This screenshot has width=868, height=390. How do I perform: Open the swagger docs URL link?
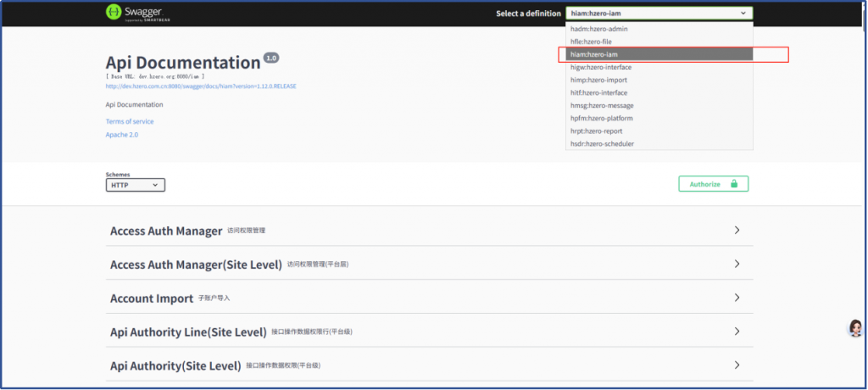click(201, 86)
